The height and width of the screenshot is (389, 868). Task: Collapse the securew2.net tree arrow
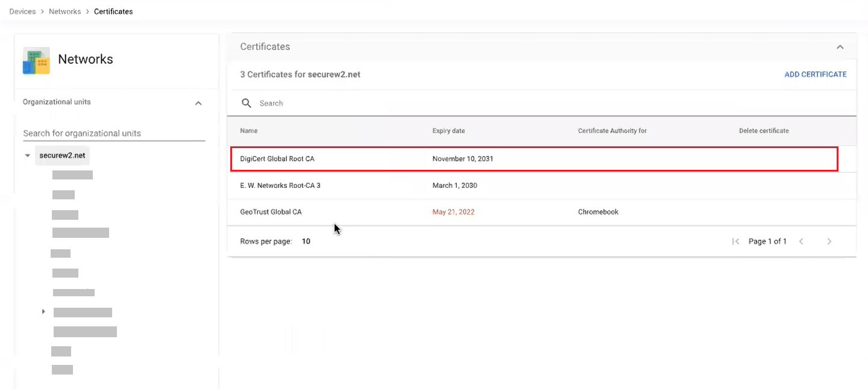(27, 155)
